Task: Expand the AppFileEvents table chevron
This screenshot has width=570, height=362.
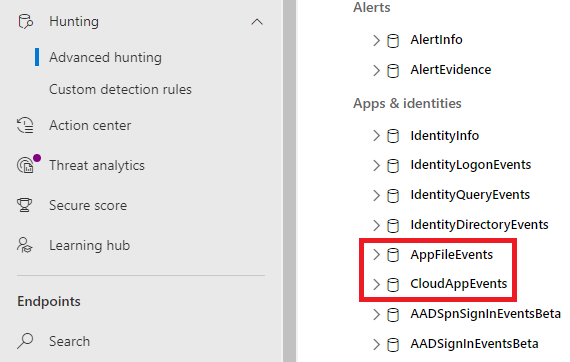Action: (x=376, y=255)
